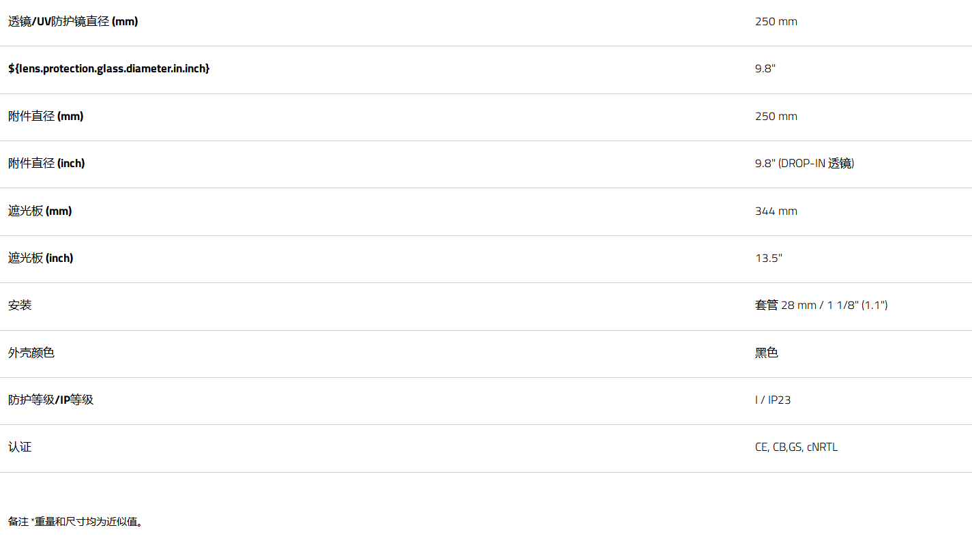Click the 附件直径 (inch) label
Viewport: 972px width, 560px height.
click(x=46, y=163)
